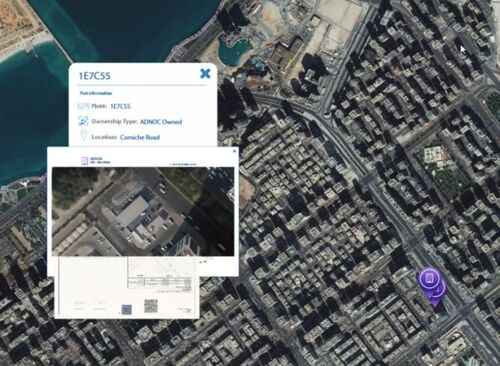This screenshot has width=500, height=366.
Task: Select the Plot Information section label
Action: pos(96,93)
